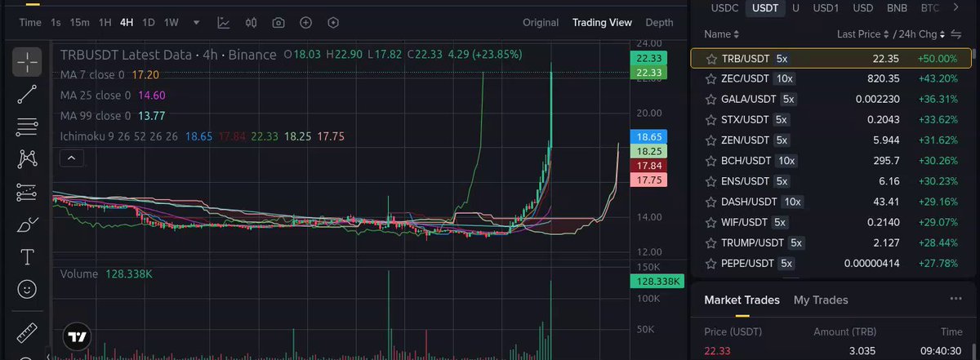Open the emoji icons tool

click(x=26, y=289)
